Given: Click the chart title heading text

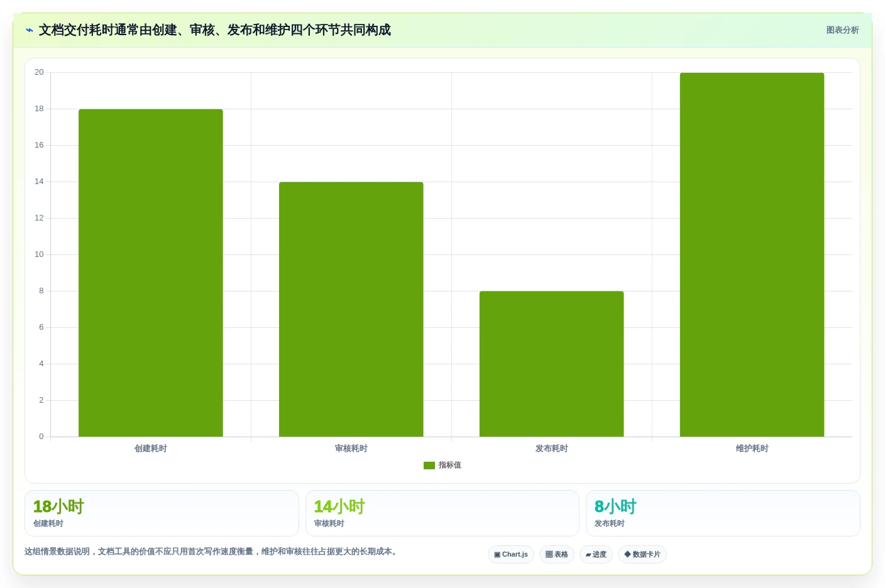Looking at the screenshot, I should pyautogui.click(x=215, y=30).
